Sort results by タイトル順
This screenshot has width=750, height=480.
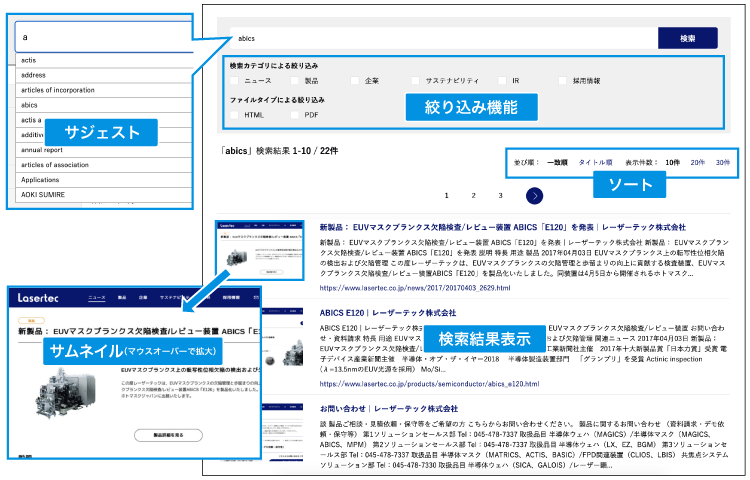(x=596, y=163)
